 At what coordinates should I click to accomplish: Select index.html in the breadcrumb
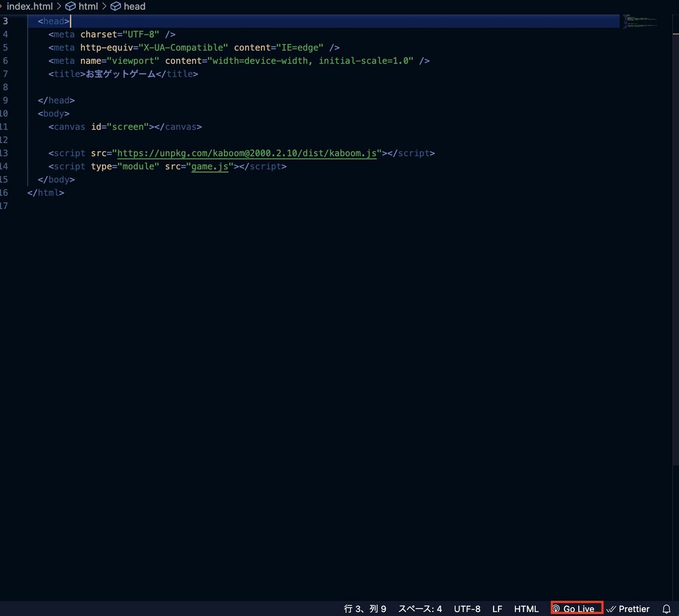click(x=29, y=6)
